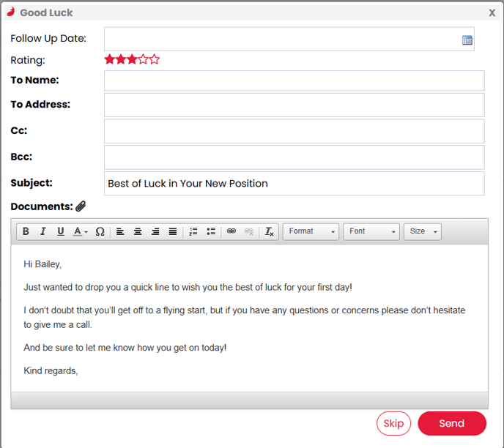The height and width of the screenshot is (448, 504).
Task: Open the Font dropdown
Action: 371,231
